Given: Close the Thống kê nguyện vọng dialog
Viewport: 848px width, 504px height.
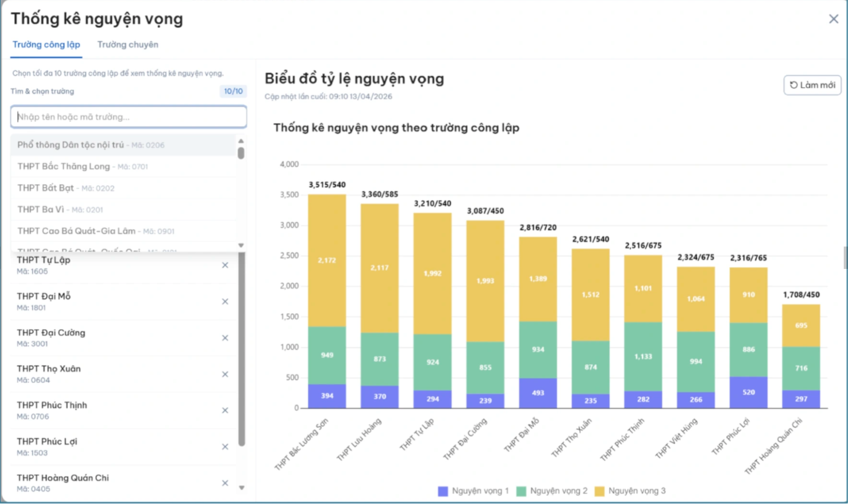Looking at the screenshot, I should pos(833,19).
